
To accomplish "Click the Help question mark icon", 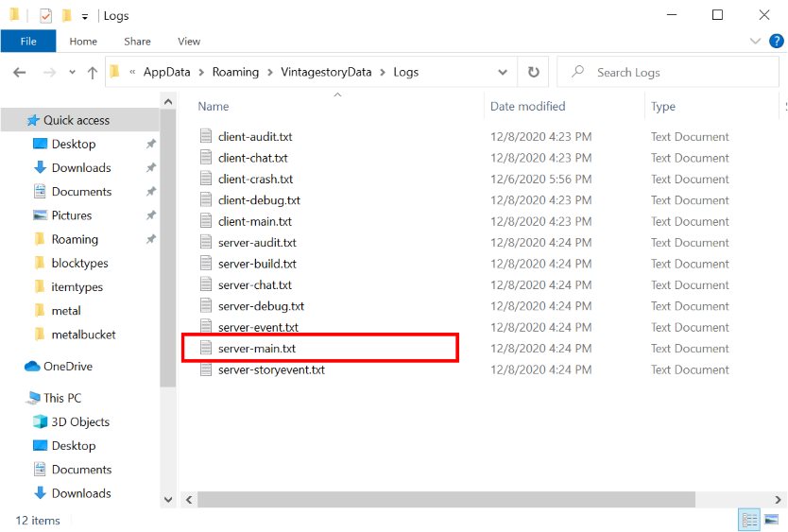I will point(776,42).
